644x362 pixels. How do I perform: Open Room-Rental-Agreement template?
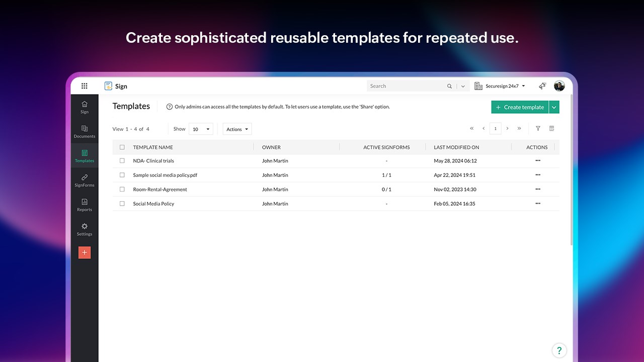coord(160,190)
